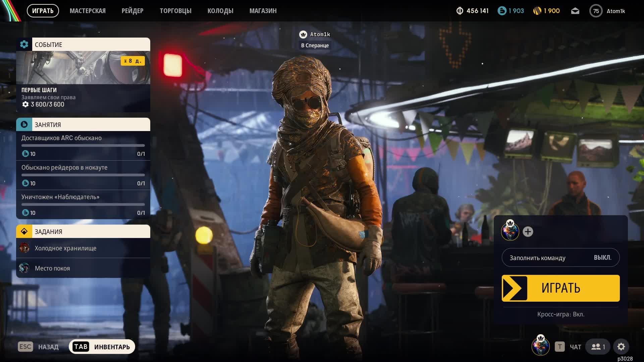Switch to the Traders tab
The image size is (644, 362).
click(x=175, y=11)
